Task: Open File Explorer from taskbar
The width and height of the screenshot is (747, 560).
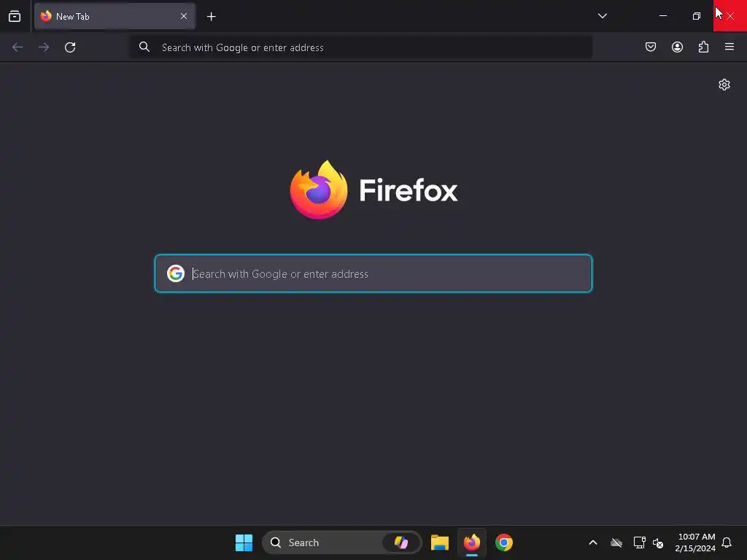Action: [x=440, y=542]
